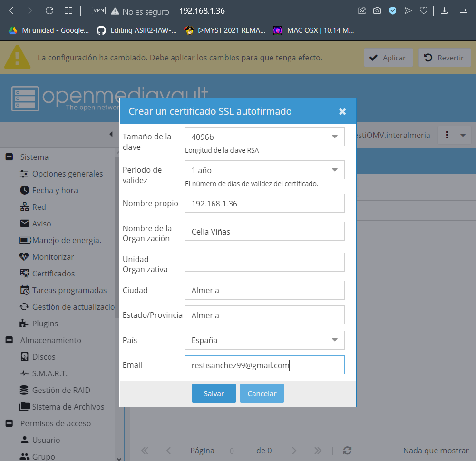Click the browser back arrow
This screenshot has width=476, height=461.
pyautogui.click(x=11, y=11)
